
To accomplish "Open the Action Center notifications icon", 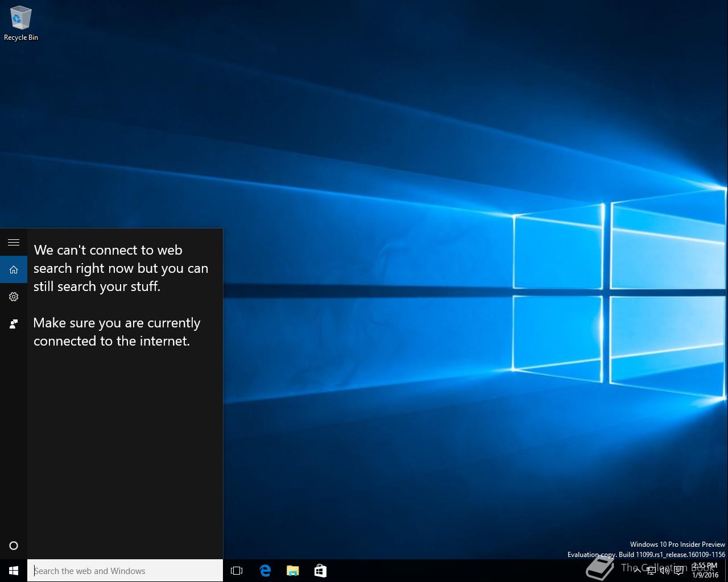I will click(x=679, y=571).
